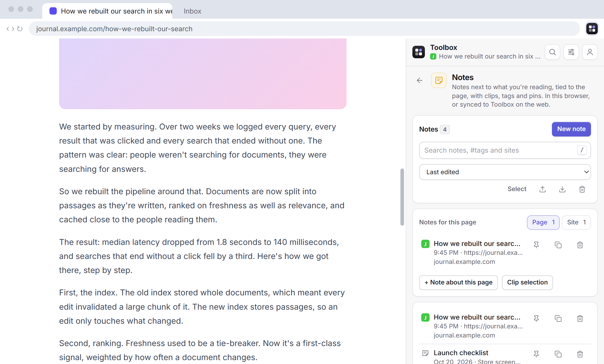The width and height of the screenshot is (604, 364).
Task: Switch to the Site notes filter
Action: tap(576, 222)
